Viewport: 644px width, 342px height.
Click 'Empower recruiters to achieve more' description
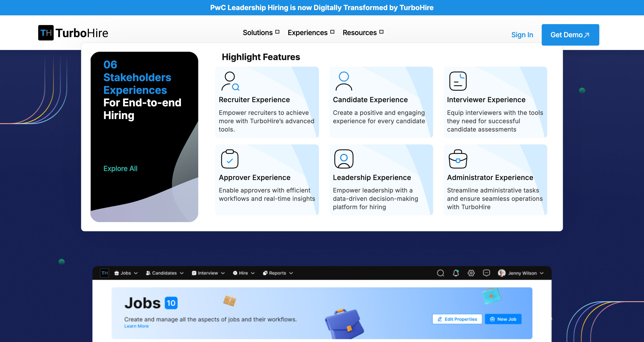coord(266,121)
